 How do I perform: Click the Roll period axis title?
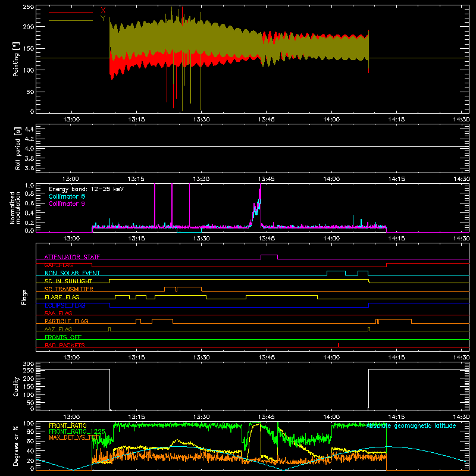coord(17,148)
